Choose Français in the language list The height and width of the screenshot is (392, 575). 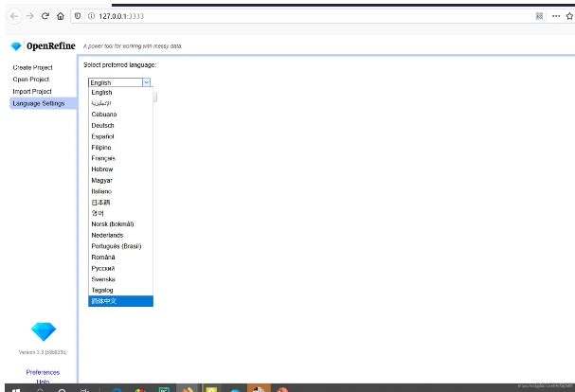[120, 158]
